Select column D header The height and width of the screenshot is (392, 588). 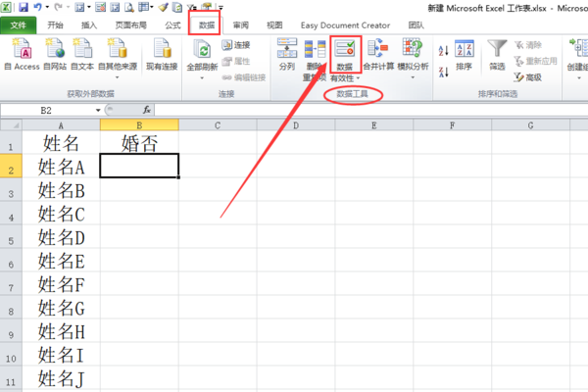(x=296, y=125)
